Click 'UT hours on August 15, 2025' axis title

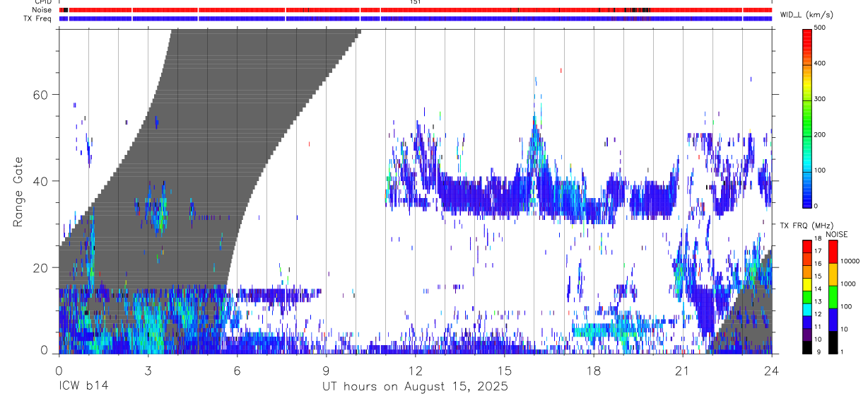[x=415, y=387]
